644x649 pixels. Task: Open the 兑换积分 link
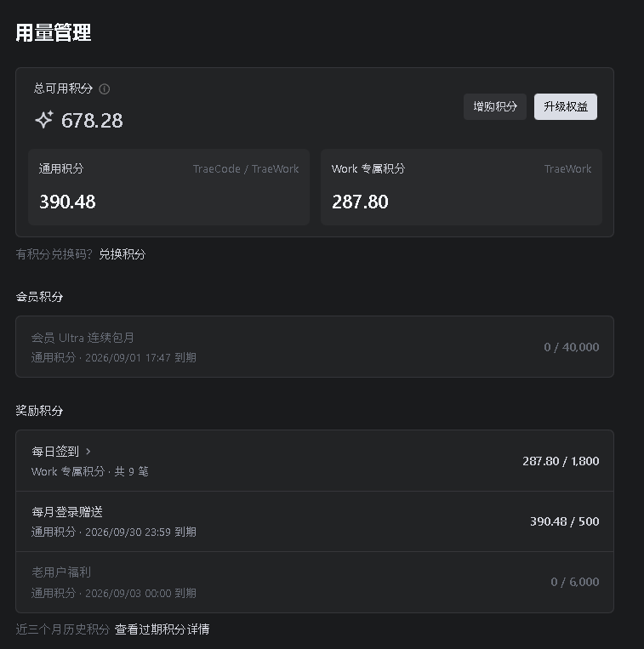tap(123, 254)
